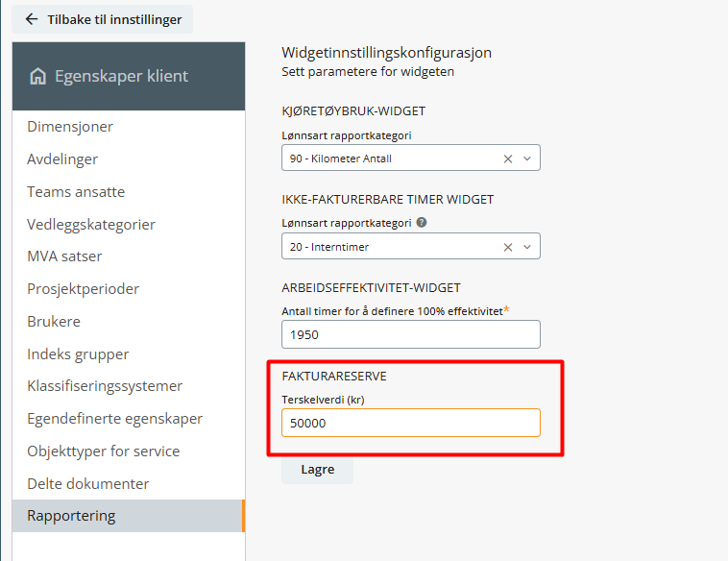This screenshot has width=728, height=561.
Task: Click the Antall timer effektivitet field
Action: coord(411,334)
